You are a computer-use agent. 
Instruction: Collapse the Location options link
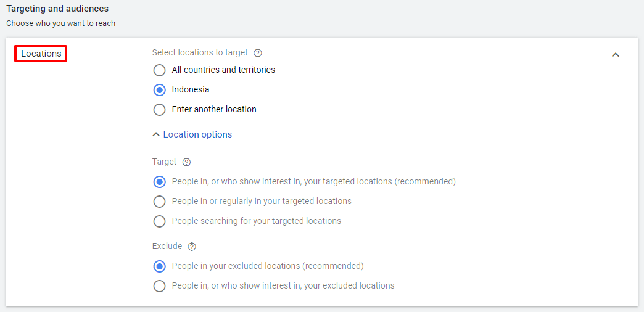coord(197,134)
